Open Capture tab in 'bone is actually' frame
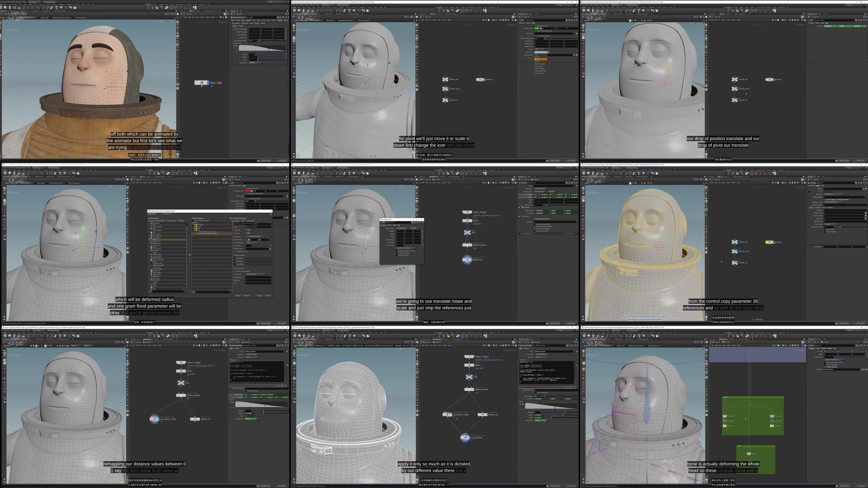 point(824,348)
